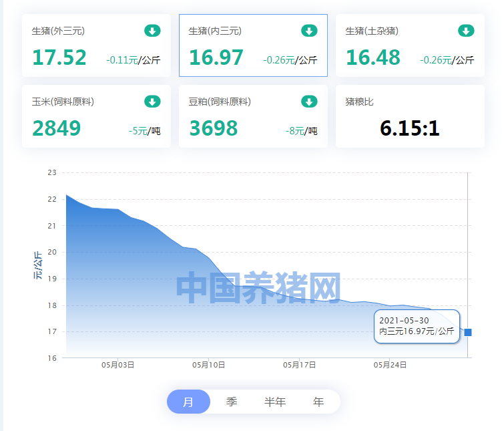Image resolution: width=504 pixels, height=431 pixels.
Task: Click the 05月17日 x-axis label
Action: pyautogui.click(x=299, y=365)
